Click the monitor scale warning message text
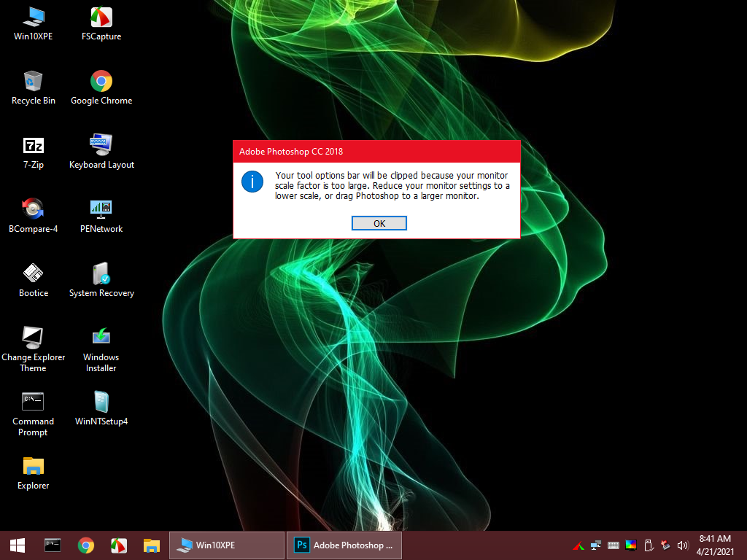 [392, 186]
